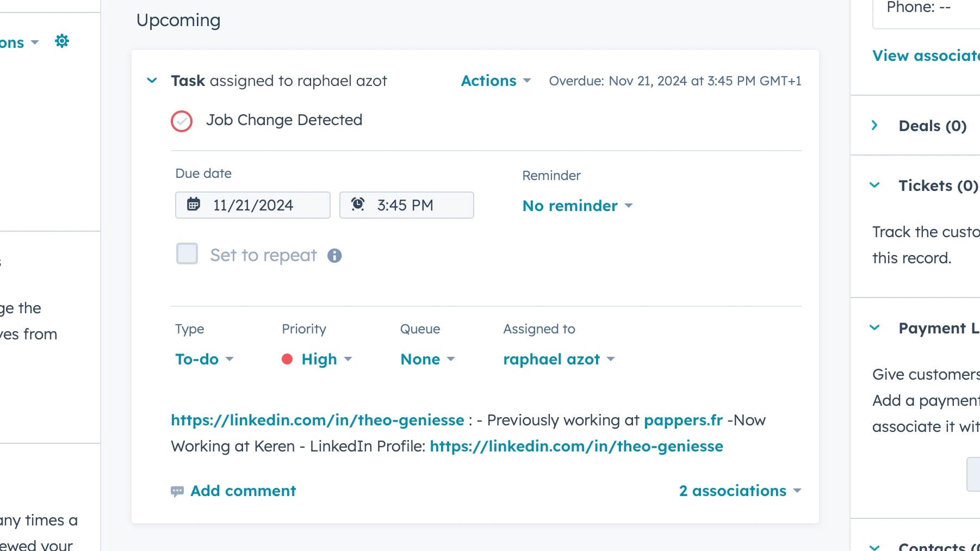Open the pappers.fr link
The image size is (980, 551).
coord(683,420)
